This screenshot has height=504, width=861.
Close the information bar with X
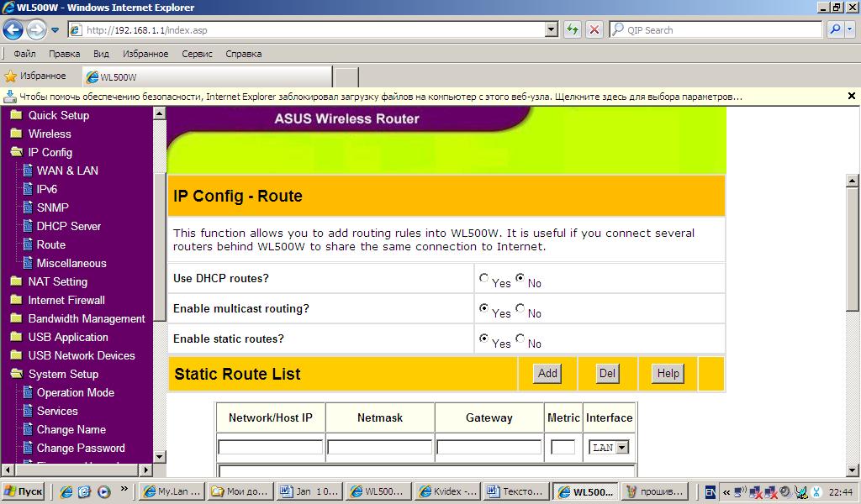pos(851,96)
